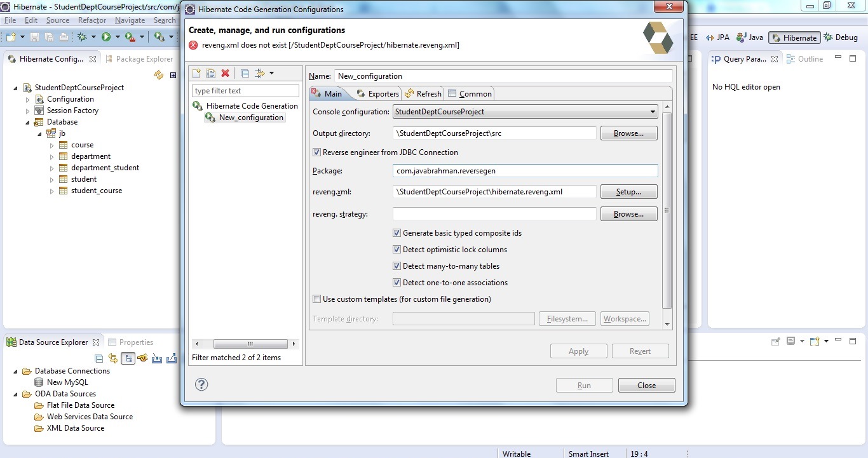
Task: Toggle Detect optimistic lock columns checkbox
Action: (397, 250)
